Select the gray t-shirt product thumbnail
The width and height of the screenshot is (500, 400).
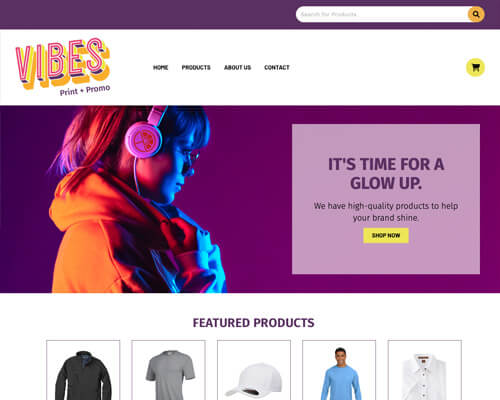(x=168, y=370)
